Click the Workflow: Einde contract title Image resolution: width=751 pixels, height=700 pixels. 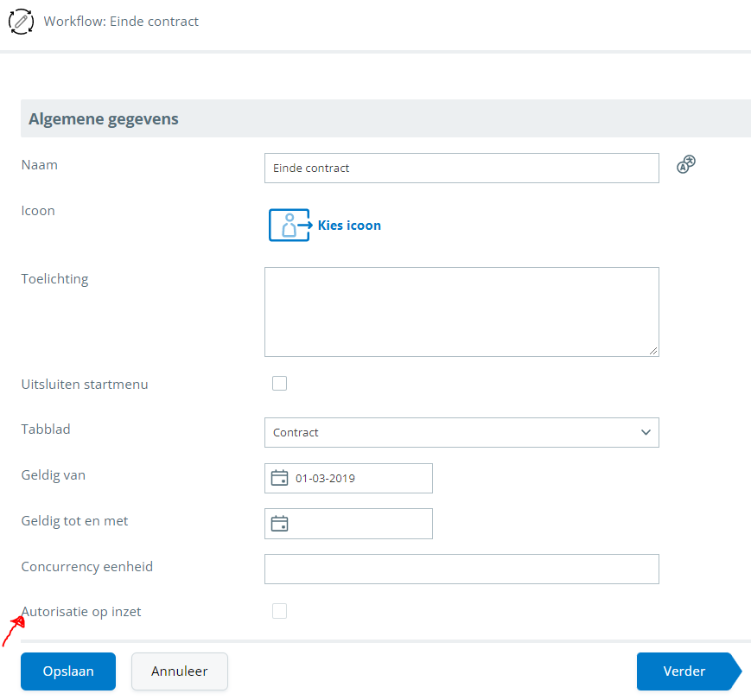pyautogui.click(x=121, y=21)
